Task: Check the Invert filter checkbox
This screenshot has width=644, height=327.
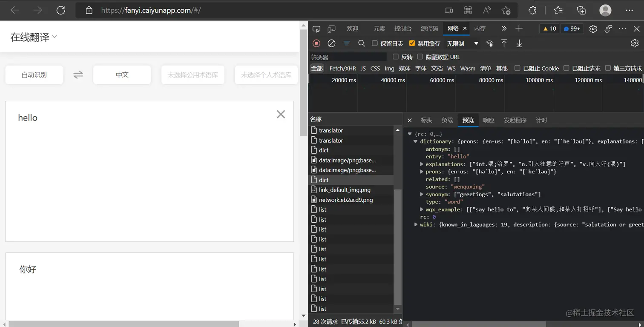Action: [x=396, y=57]
